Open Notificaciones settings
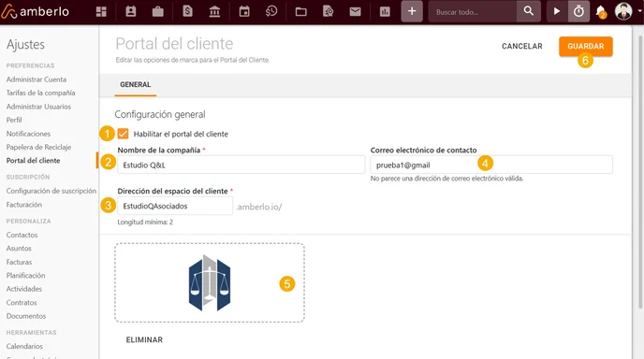 [x=28, y=134]
